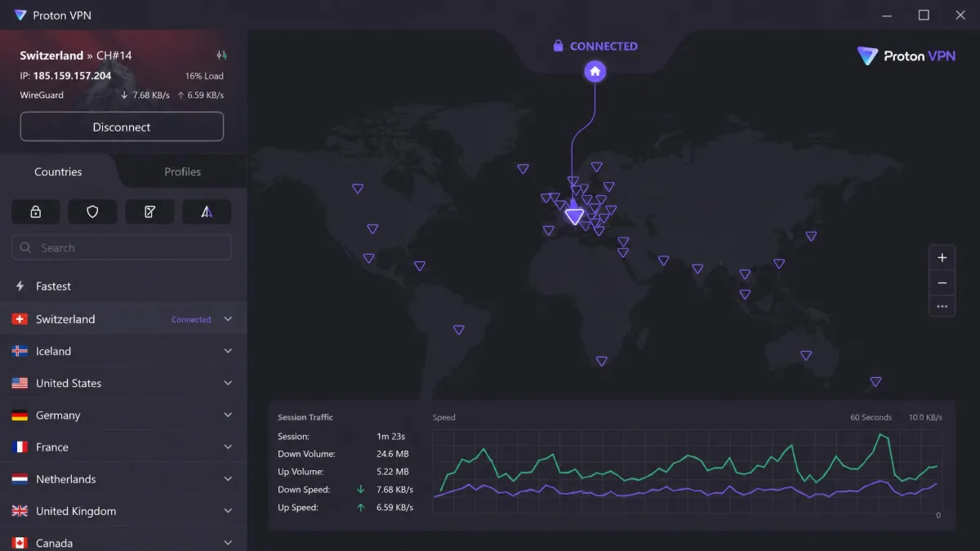
Task: Click the WireGuard protocol label
Action: click(x=42, y=95)
